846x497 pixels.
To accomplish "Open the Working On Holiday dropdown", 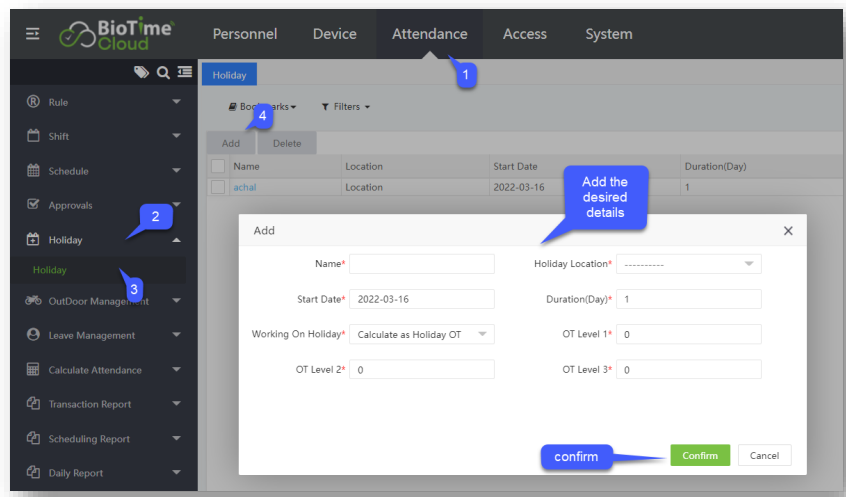I will [x=422, y=334].
